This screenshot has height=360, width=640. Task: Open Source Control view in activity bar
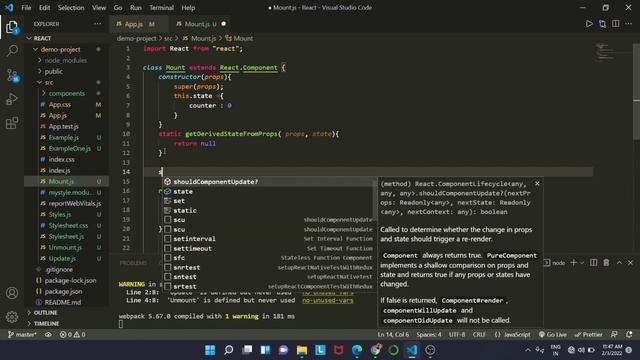pyautogui.click(x=12, y=75)
